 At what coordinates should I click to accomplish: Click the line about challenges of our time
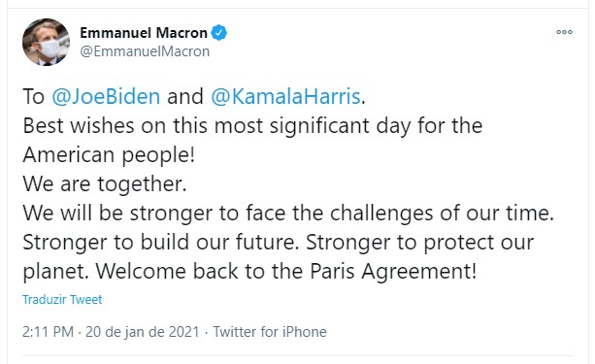pos(288,213)
